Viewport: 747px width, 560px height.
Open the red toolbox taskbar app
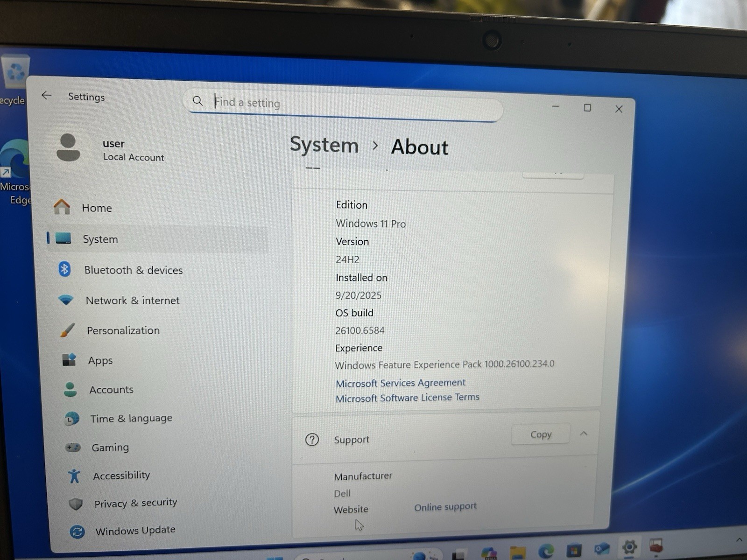[x=656, y=546]
